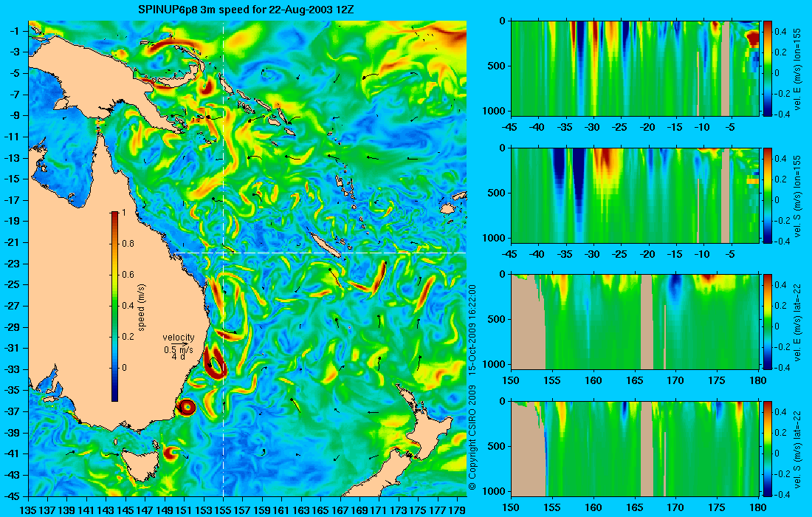Click the "-21" latitude label on the main map axis

11,242
